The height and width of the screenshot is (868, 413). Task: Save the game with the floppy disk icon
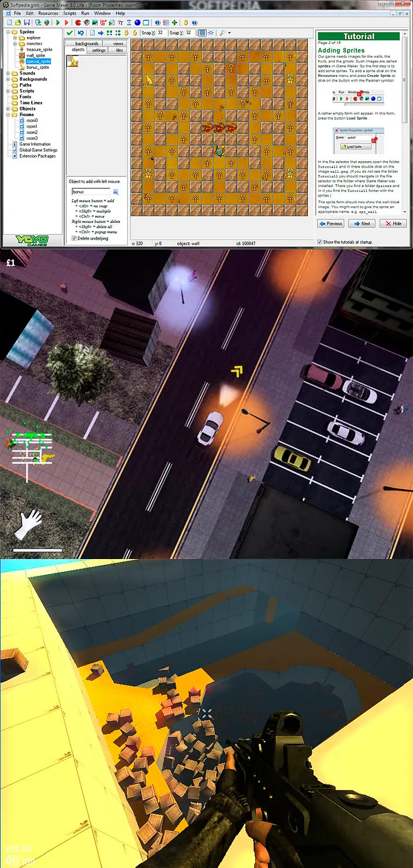(x=27, y=23)
